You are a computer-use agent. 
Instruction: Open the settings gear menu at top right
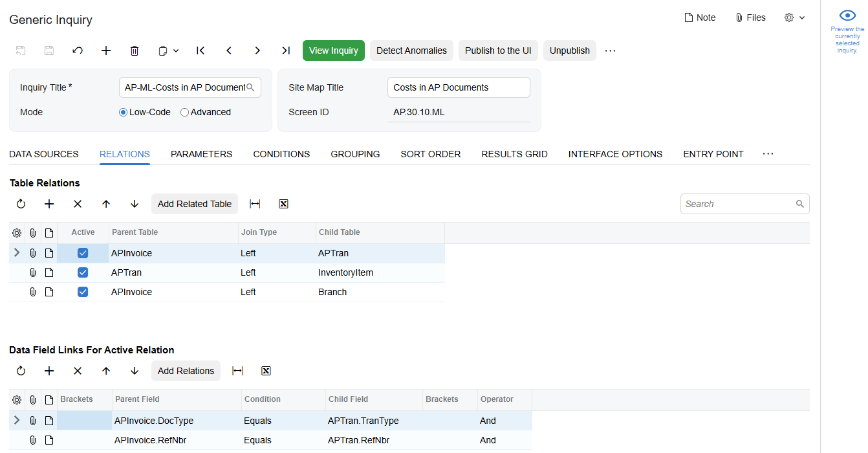794,17
